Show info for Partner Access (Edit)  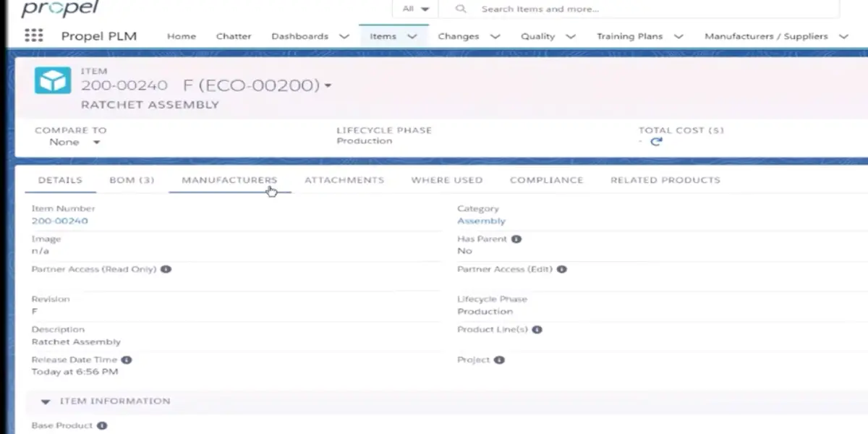pyautogui.click(x=561, y=269)
